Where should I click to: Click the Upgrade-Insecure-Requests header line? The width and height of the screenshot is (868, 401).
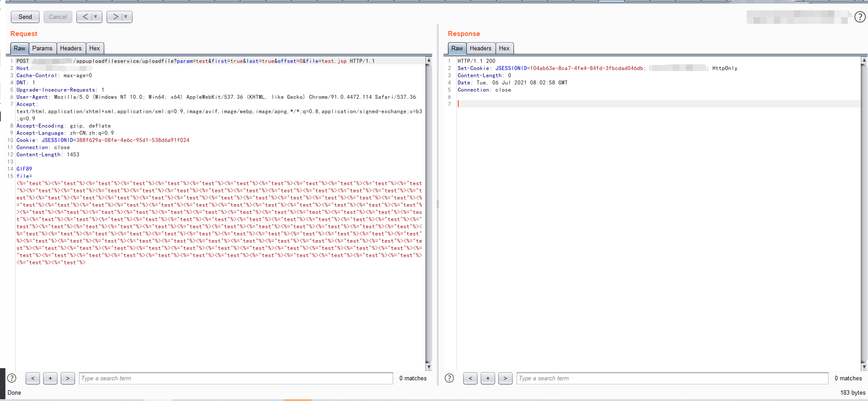coord(60,90)
